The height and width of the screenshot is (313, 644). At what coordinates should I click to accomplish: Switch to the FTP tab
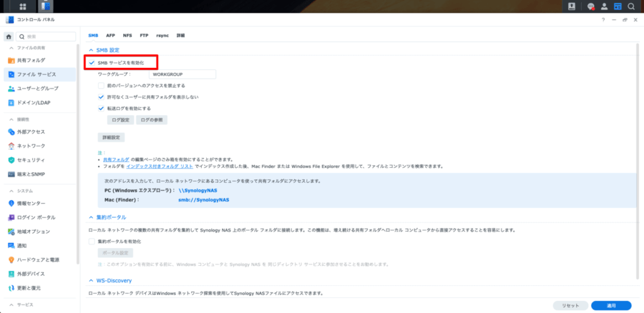pos(144,36)
